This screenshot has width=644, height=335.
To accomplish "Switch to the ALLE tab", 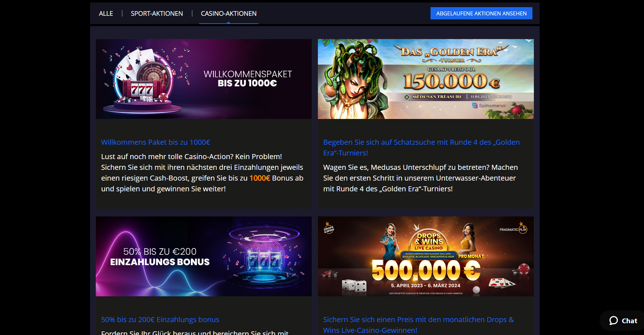I will 106,14.
